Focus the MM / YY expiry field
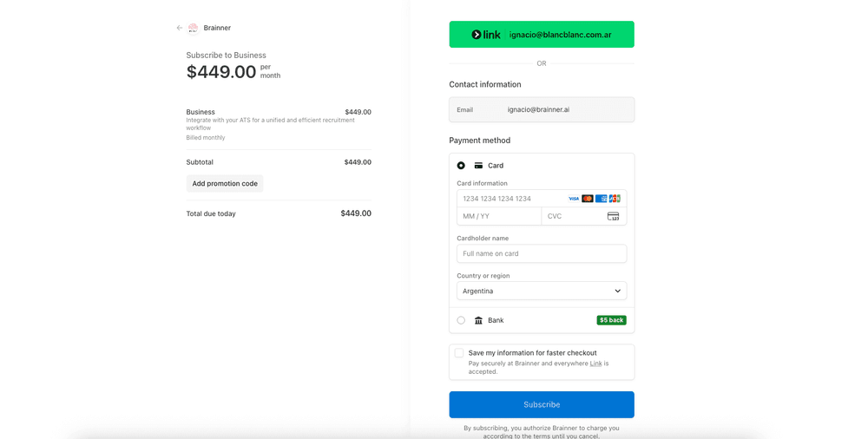Screen dimensions: 868x439 pyautogui.click(x=499, y=216)
